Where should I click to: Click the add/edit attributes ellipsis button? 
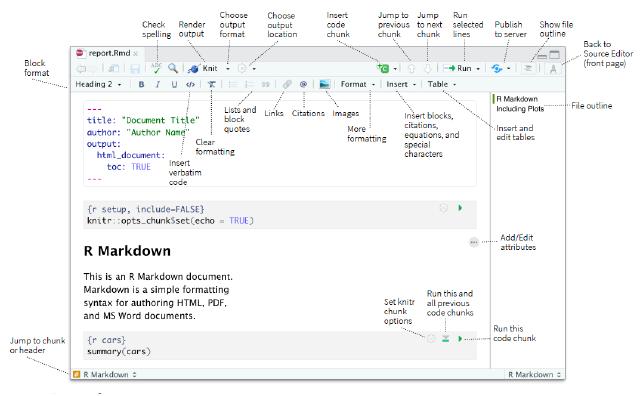[x=473, y=242]
